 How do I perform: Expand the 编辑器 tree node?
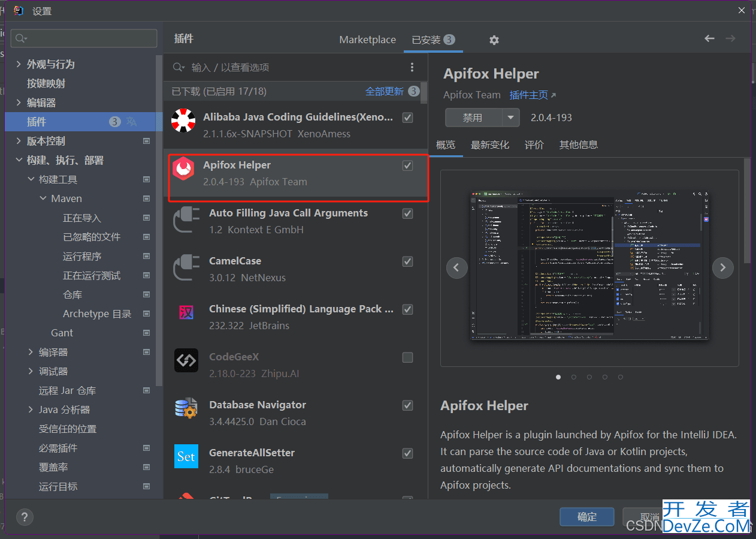pos(19,103)
